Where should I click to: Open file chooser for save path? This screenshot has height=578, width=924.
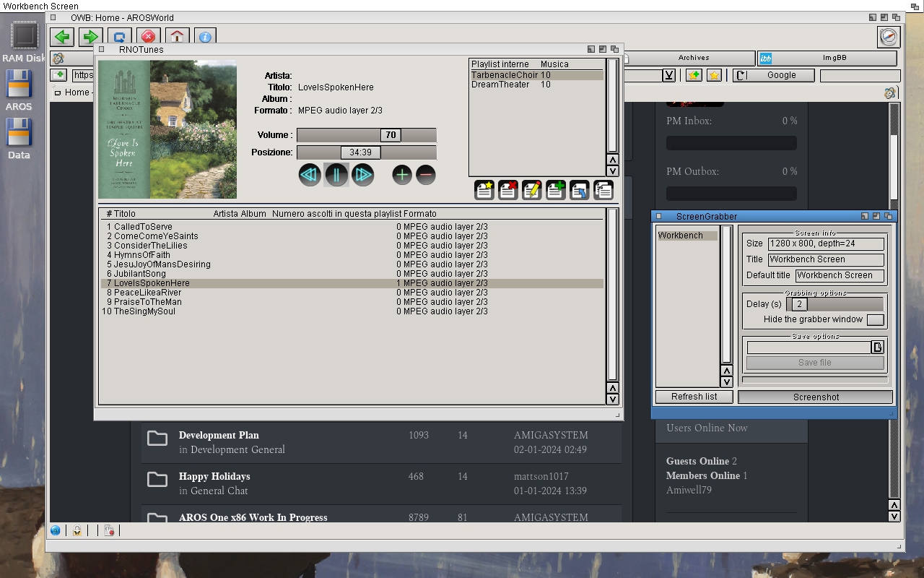[x=878, y=348]
